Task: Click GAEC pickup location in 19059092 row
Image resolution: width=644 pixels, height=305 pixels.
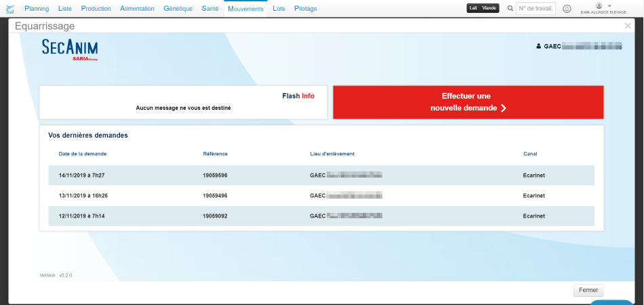Action: tap(346, 216)
